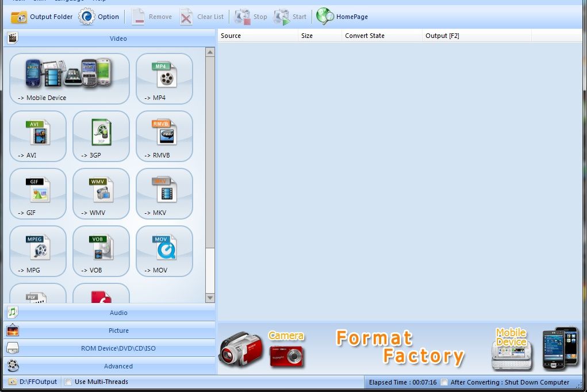The height and width of the screenshot is (392, 587).
Task: Click the format list scroll down arrow
Action: click(x=210, y=298)
